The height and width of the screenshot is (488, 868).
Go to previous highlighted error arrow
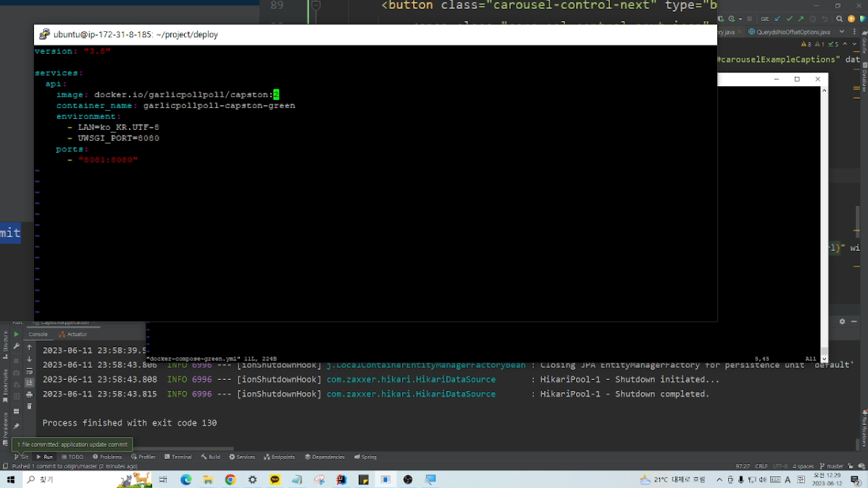click(x=846, y=44)
